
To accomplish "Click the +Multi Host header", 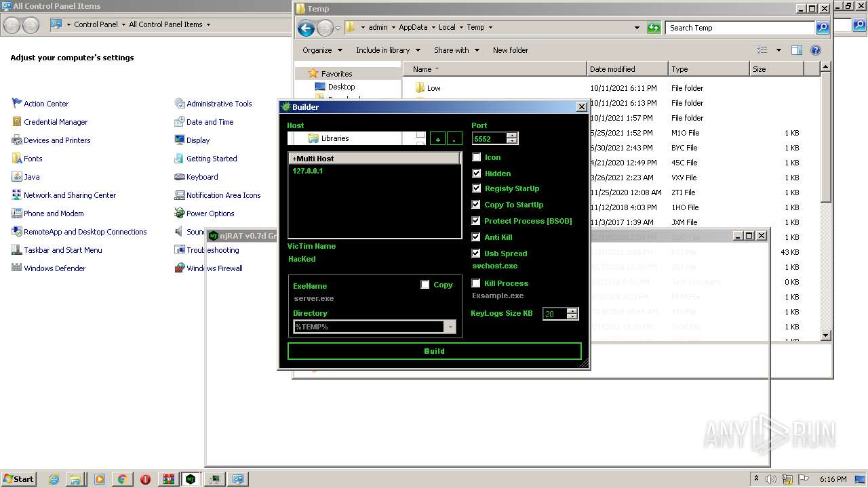I will (x=374, y=159).
